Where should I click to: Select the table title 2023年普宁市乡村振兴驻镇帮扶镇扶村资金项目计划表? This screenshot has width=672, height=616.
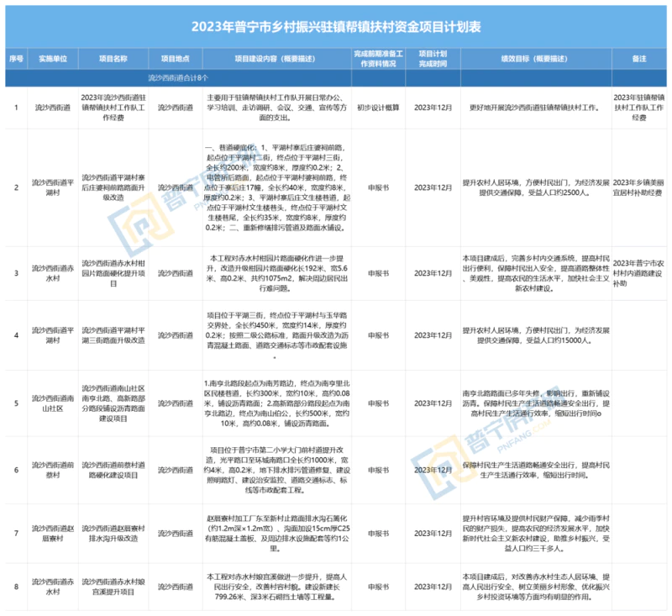pos(336,27)
